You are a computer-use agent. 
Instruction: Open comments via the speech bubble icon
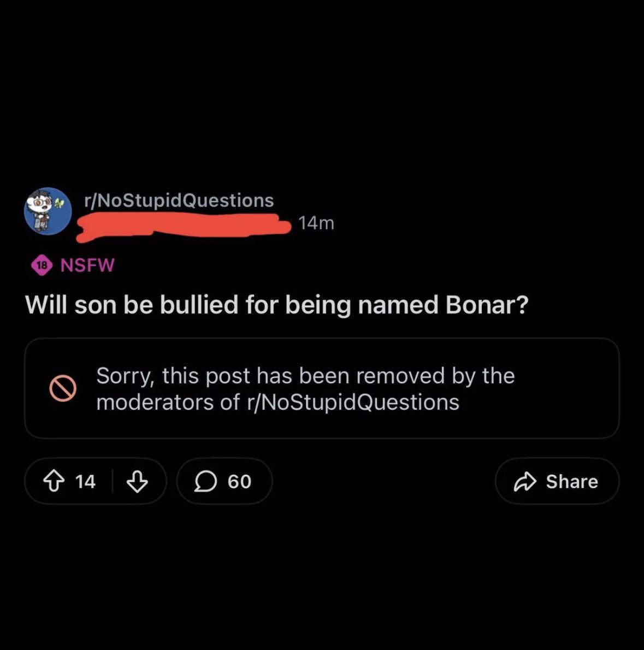point(205,481)
